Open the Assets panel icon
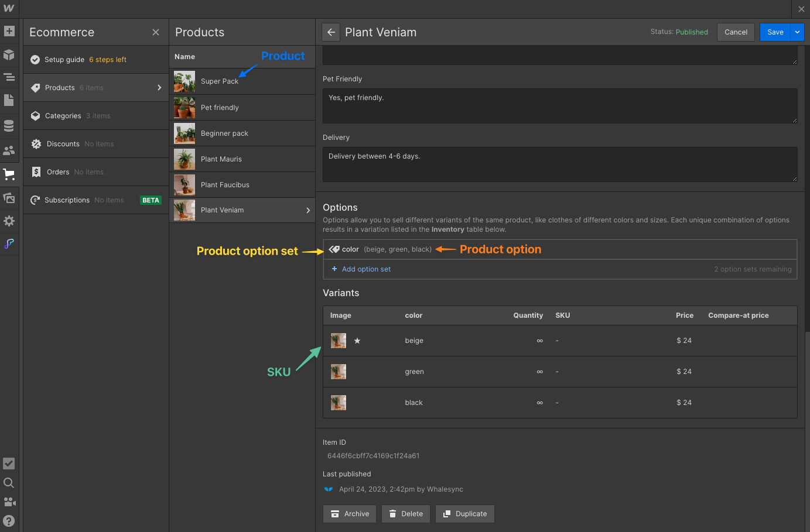The width and height of the screenshot is (810, 532). pos(9,198)
